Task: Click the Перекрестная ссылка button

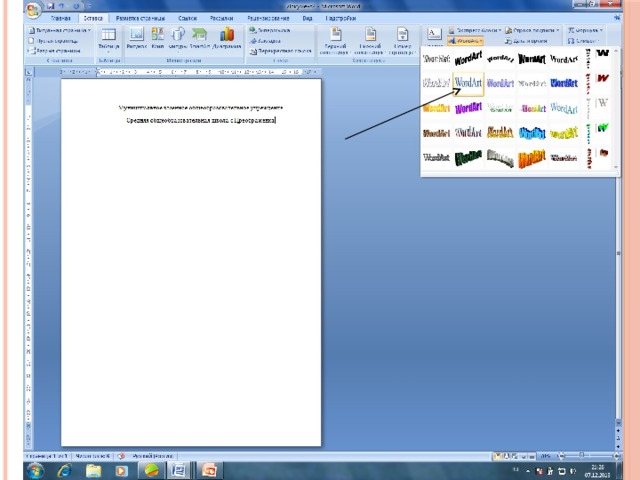Action: 280,51
